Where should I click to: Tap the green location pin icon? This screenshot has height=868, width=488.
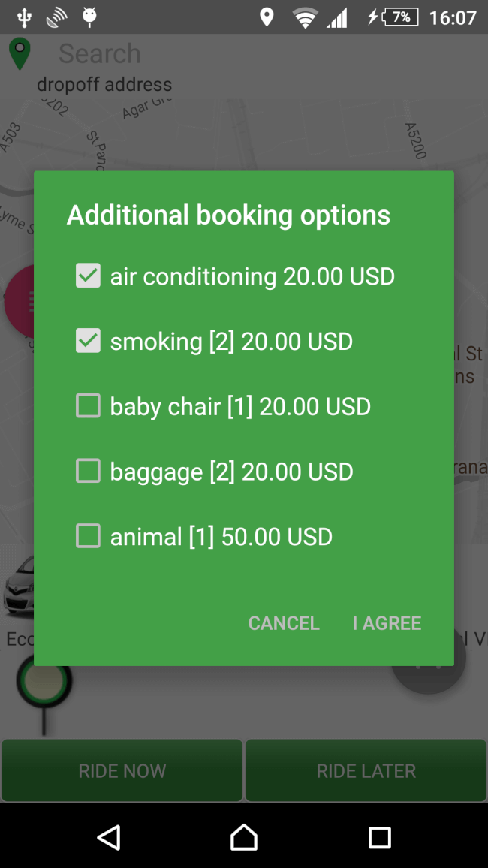[20, 53]
